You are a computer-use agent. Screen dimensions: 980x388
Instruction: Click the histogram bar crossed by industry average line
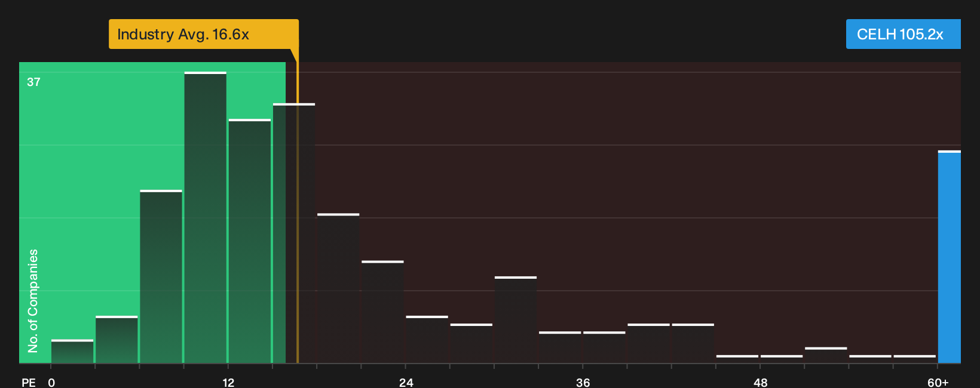pos(294,233)
